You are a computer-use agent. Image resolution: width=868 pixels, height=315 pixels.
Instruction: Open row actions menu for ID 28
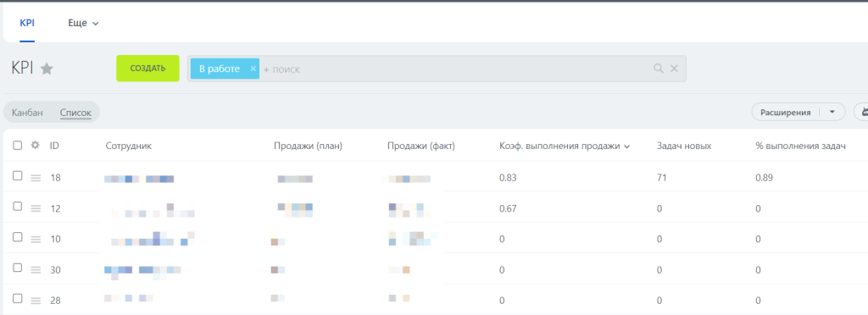coord(36,301)
